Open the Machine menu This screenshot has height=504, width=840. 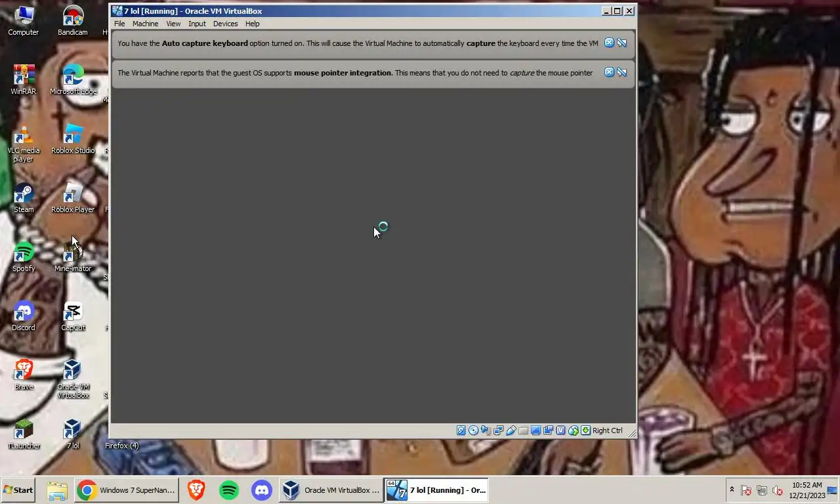tap(145, 24)
